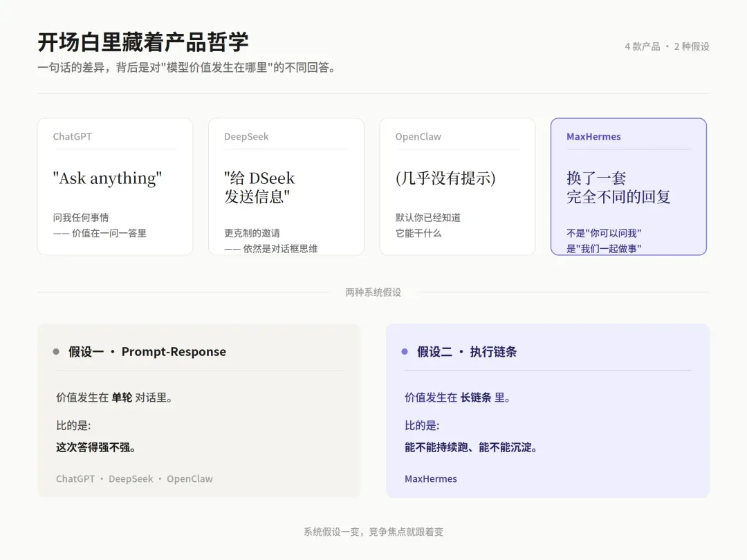The width and height of the screenshot is (747, 560).
Task: Click 比的是: in the 假设一 panel
Action: pos(73,426)
